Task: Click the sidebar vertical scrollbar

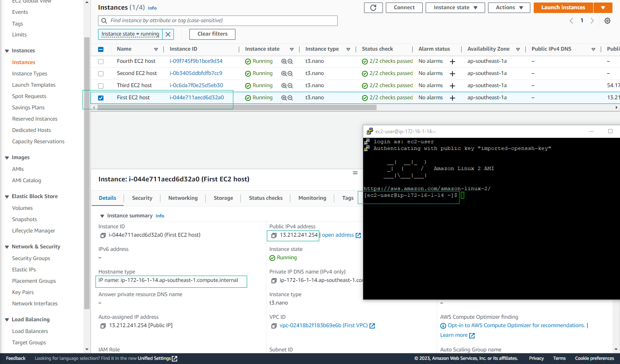Action: (x=87, y=173)
